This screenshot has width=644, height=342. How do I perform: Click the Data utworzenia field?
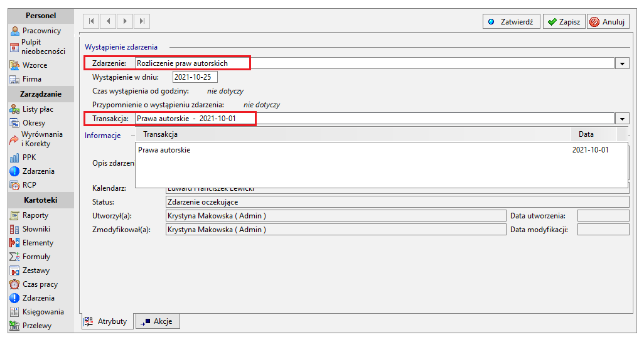tap(603, 216)
